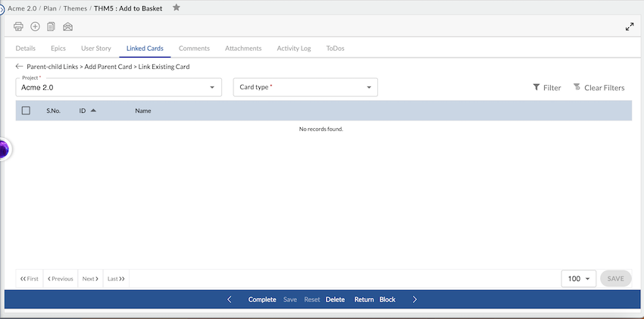Tick the select-all checkbox in the table header

point(26,111)
